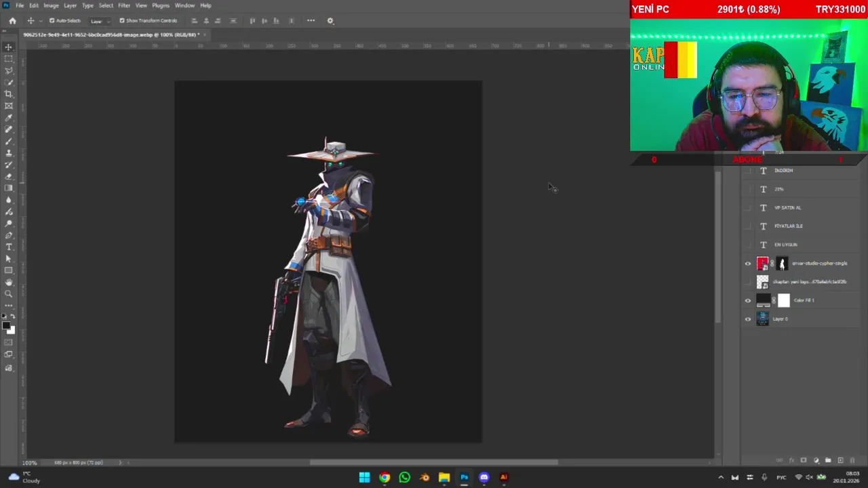Select the Zoom tool

9,294
